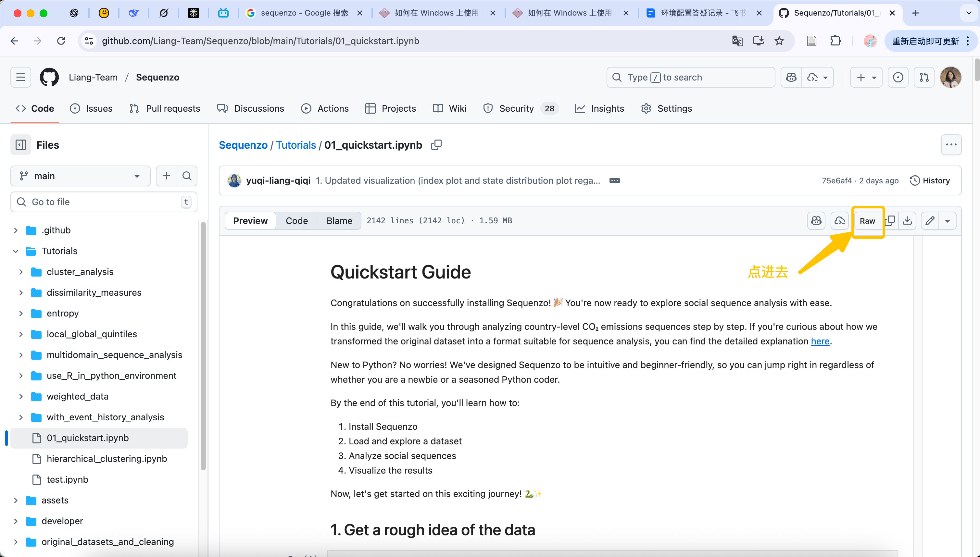Open main branch dropdown
Viewport: 980px width, 557px height.
pyautogui.click(x=80, y=176)
